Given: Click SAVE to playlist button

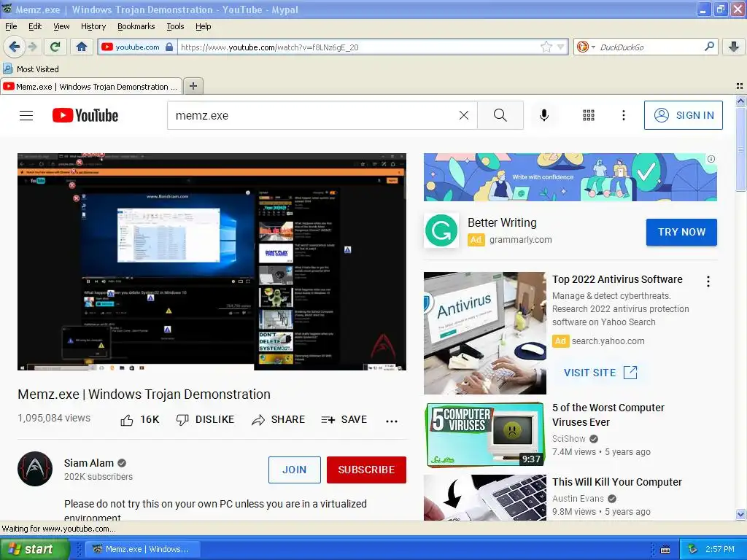Looking at the screenshot, I should click(x=344, y=419).
